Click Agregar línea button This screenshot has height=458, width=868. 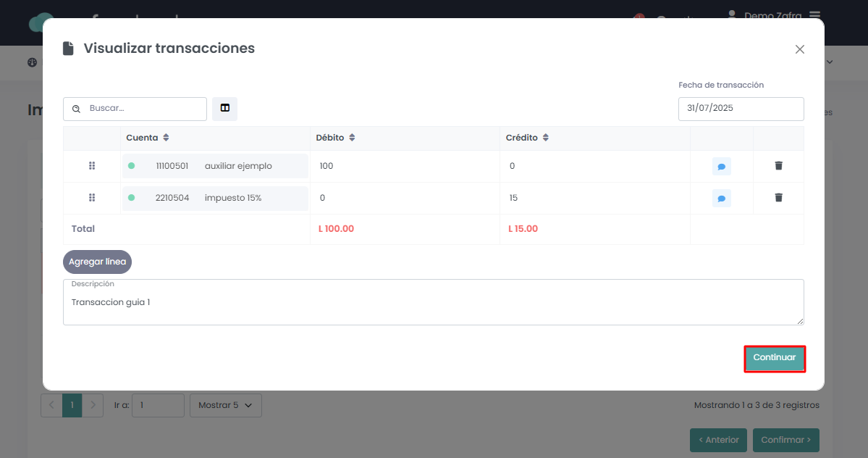[98, 262]
